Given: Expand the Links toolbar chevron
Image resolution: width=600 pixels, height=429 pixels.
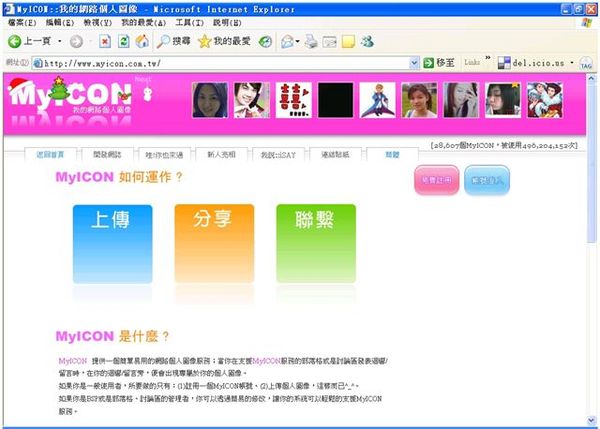Looking at the screenshot, I should [488, 59].
